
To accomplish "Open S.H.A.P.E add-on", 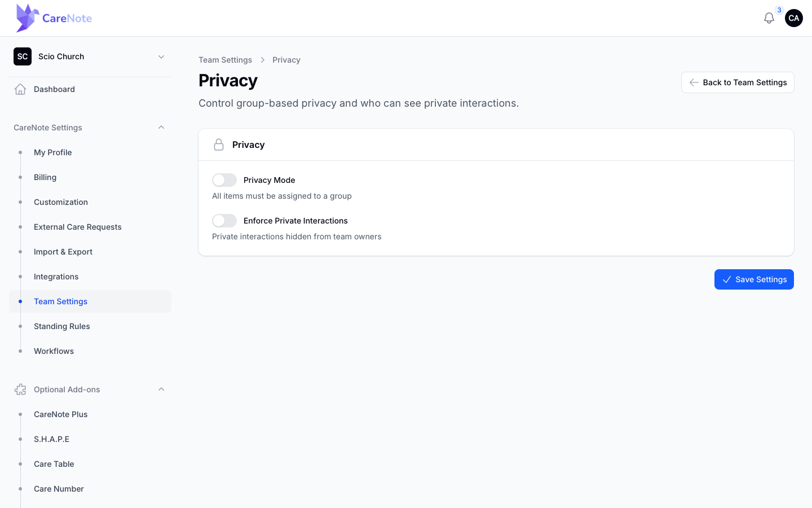I will click(90, 439).
